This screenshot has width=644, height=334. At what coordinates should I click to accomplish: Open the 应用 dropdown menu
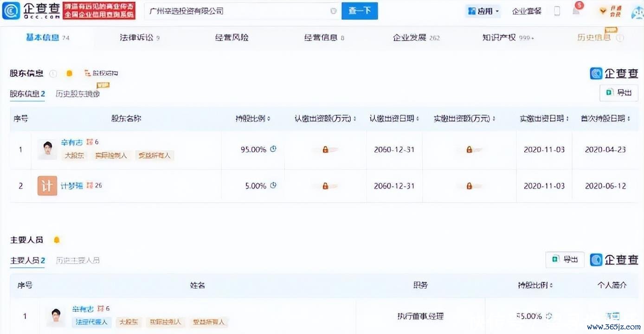tap(483, 11)
